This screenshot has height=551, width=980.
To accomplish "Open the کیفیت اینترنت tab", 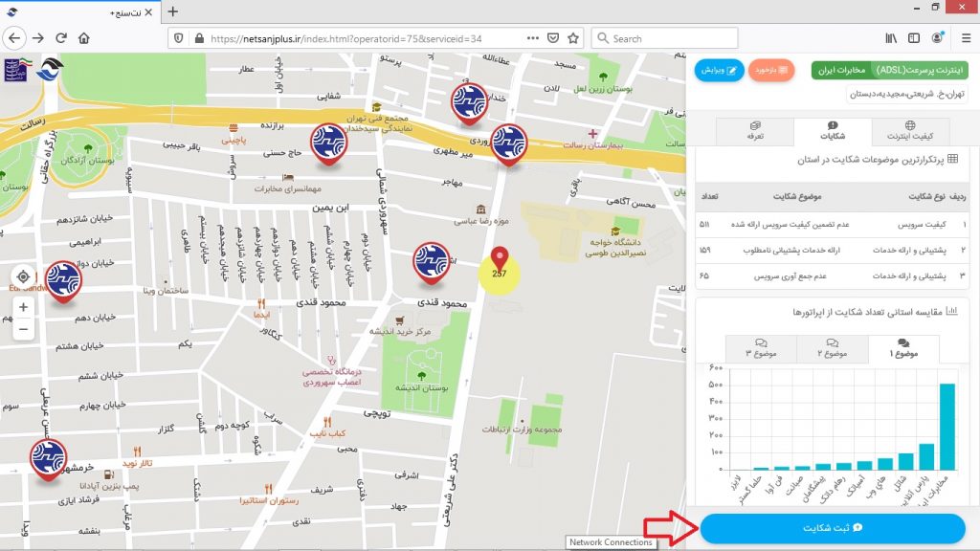I will [x=910, y=130].
